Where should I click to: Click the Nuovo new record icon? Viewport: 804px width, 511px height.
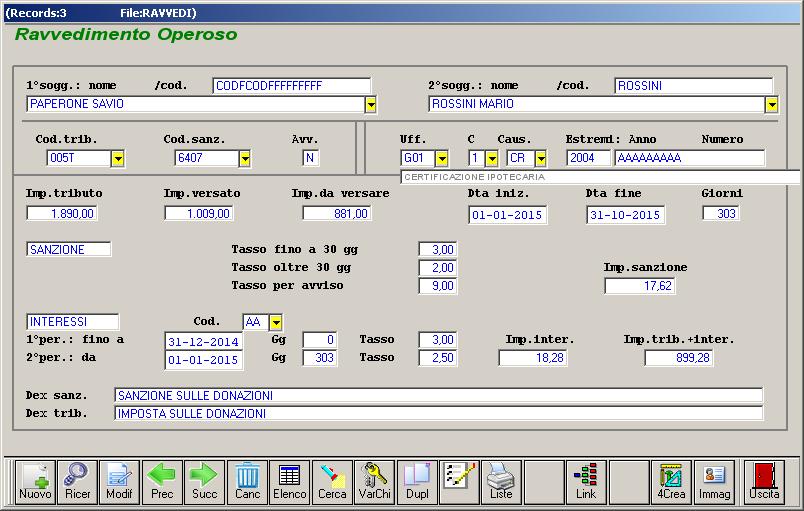(35, 481)
